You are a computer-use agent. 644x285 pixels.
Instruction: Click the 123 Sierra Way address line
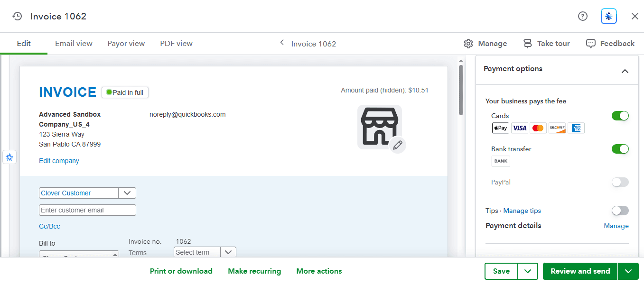[x=62, y=134]
